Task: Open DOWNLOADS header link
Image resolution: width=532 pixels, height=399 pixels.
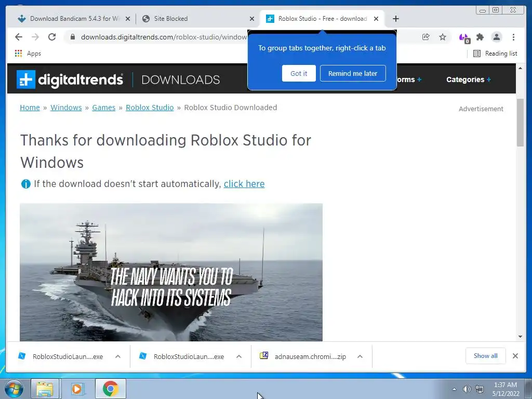Action: point(180,79)
